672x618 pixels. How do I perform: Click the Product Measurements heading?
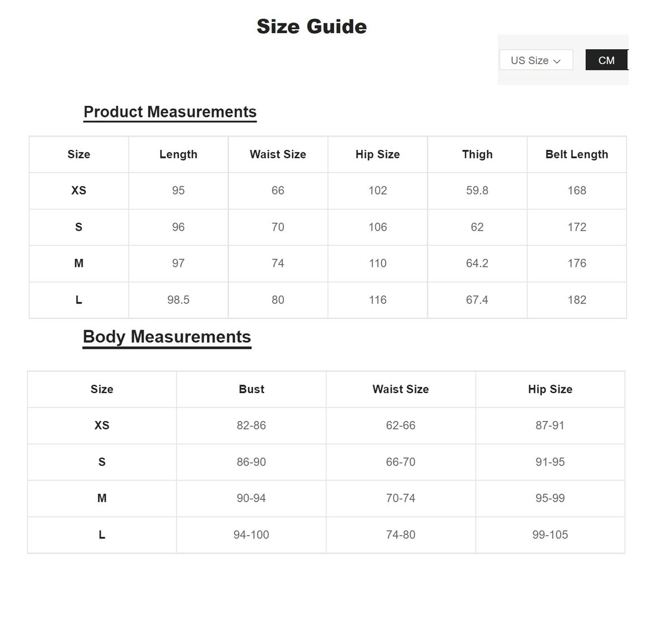pos(170,112)
